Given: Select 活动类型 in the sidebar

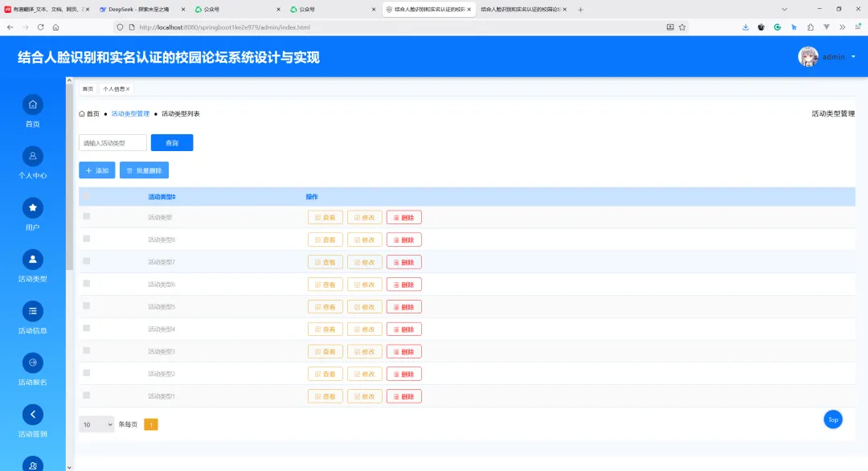Looking at the screenshot, I should (33, 266).
